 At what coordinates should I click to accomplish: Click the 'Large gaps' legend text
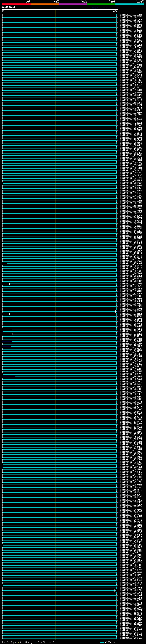click(x=10, y=642)
